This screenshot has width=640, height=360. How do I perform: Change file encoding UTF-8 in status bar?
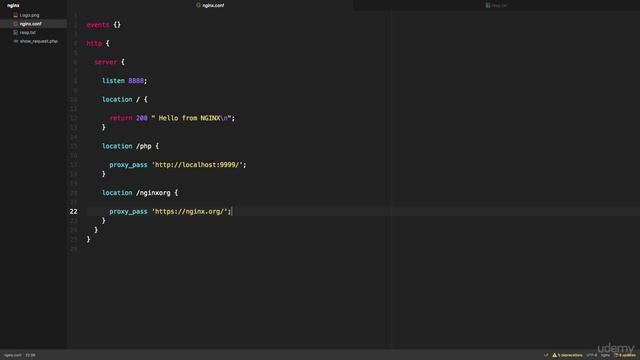pos(591,355)
